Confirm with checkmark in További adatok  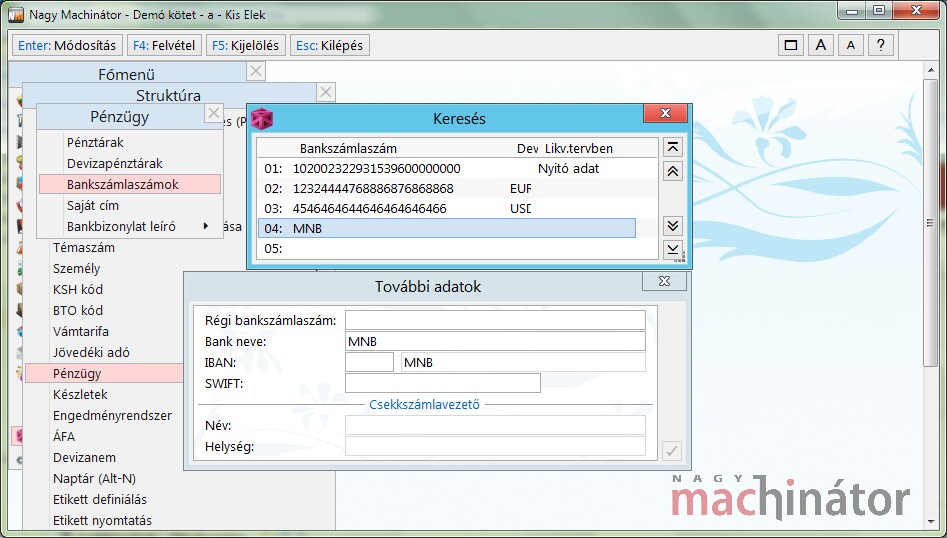coord(672,450)
